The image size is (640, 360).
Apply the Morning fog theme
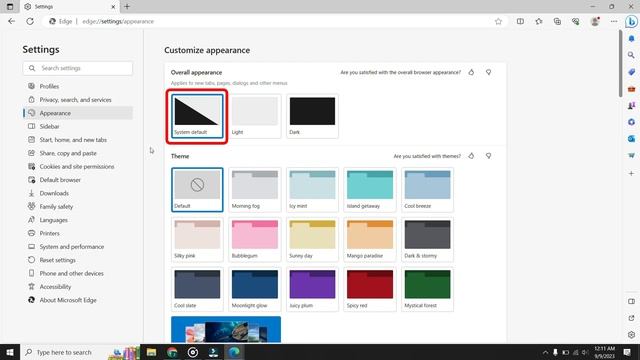click(255, 190)
